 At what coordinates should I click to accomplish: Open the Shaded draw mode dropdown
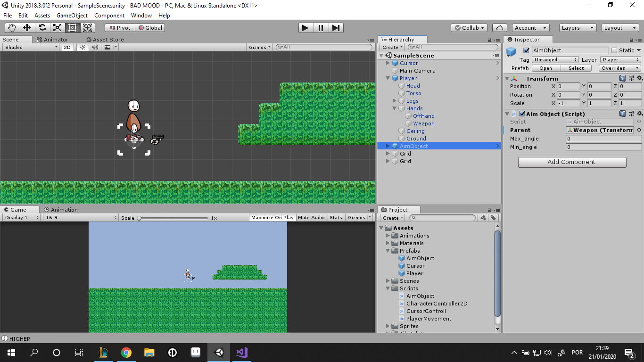(31, 47)
